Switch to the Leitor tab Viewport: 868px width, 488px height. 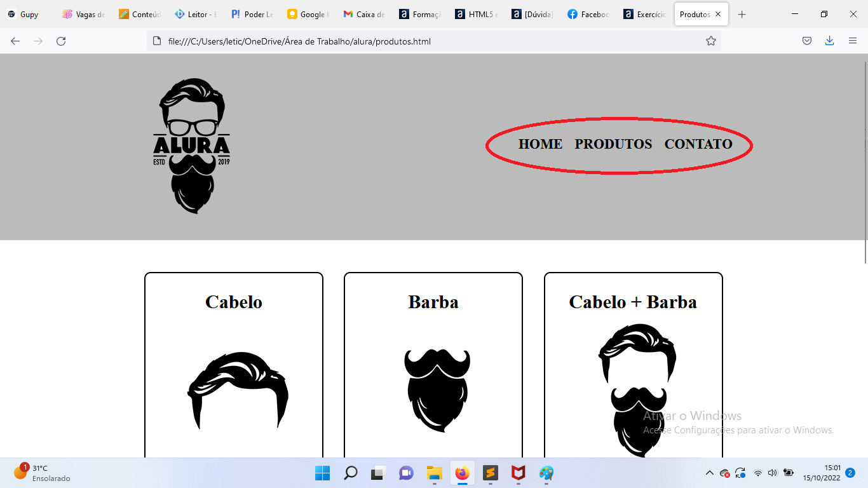tap(195, 14)
